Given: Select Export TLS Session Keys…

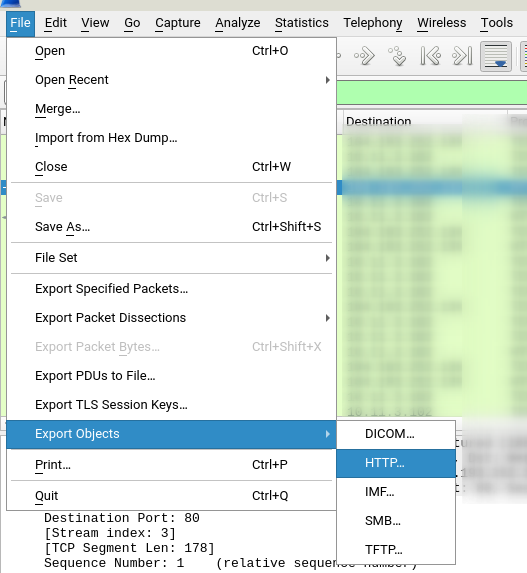Looking at the screenshot, I should click(171, 405).
